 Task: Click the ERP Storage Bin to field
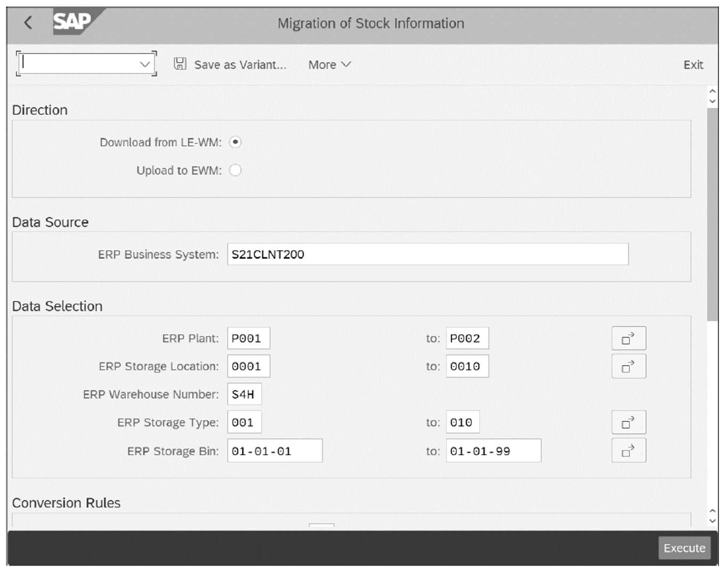click(493, 450)
